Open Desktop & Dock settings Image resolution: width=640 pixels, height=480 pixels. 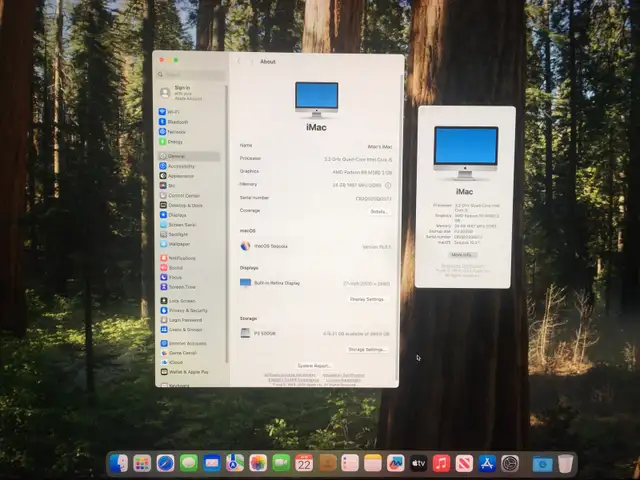[181, 205]
